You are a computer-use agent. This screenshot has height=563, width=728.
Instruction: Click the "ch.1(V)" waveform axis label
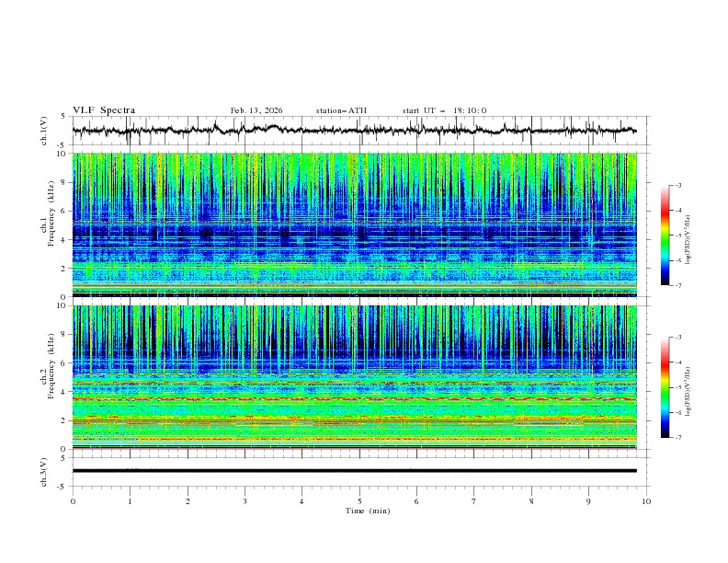click(x=44, y=131)
